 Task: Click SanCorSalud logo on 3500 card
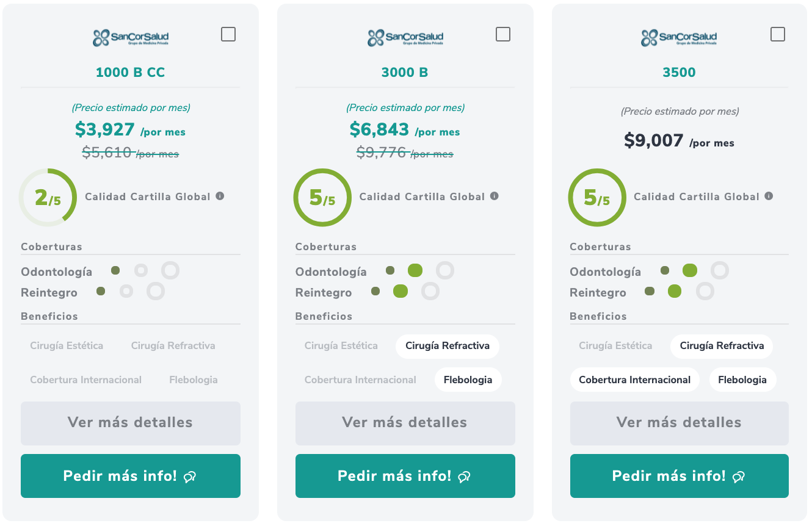tap(679, 38)
